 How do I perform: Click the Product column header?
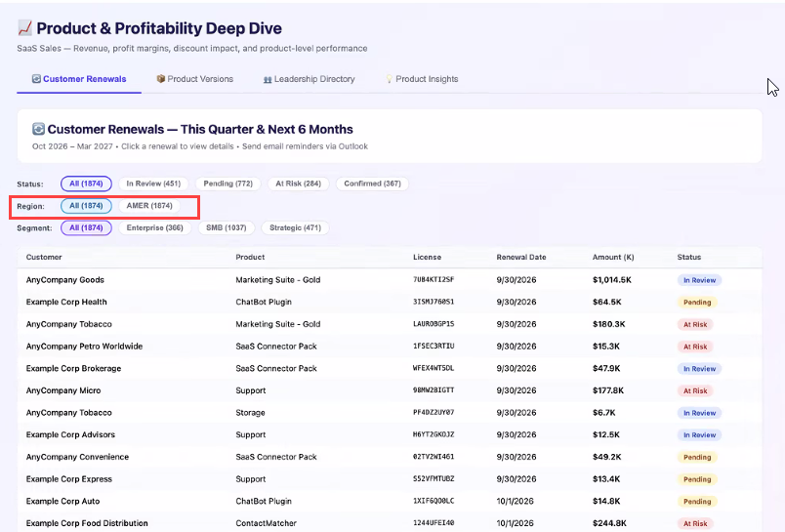click(250, 257)
